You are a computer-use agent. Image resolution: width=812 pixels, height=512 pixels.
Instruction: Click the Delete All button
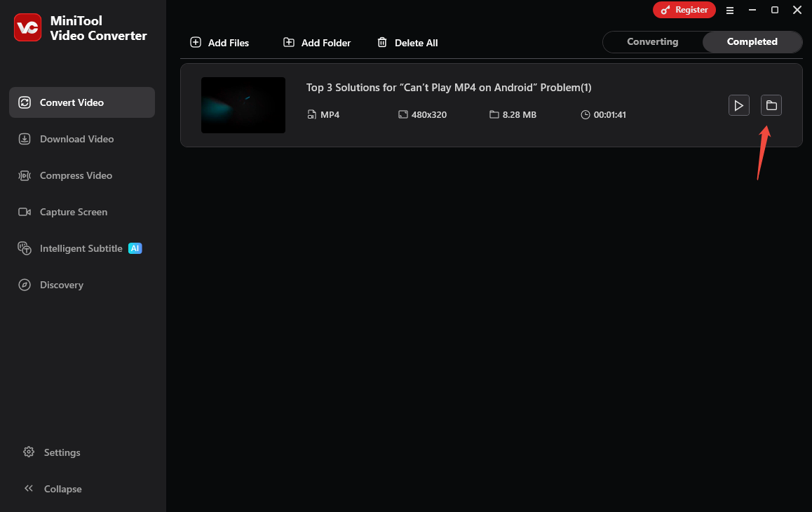pyautogui.click(x=407, y=42)
